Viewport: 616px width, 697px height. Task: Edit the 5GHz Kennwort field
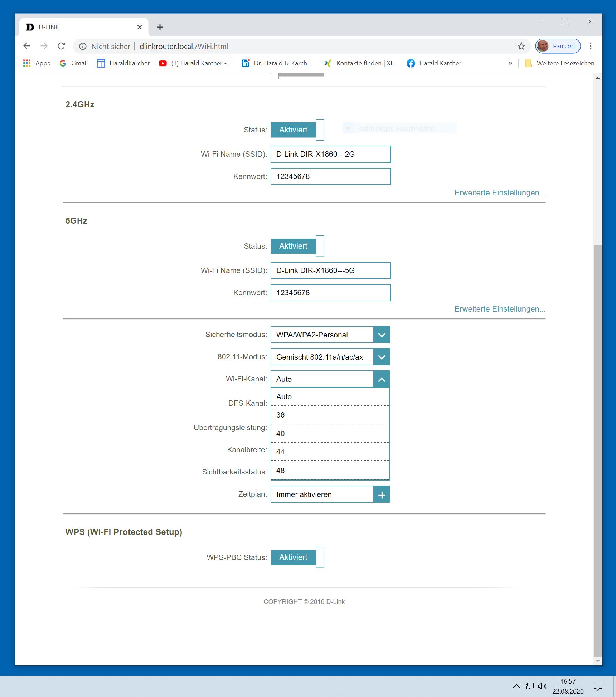(x=330, y=293)
